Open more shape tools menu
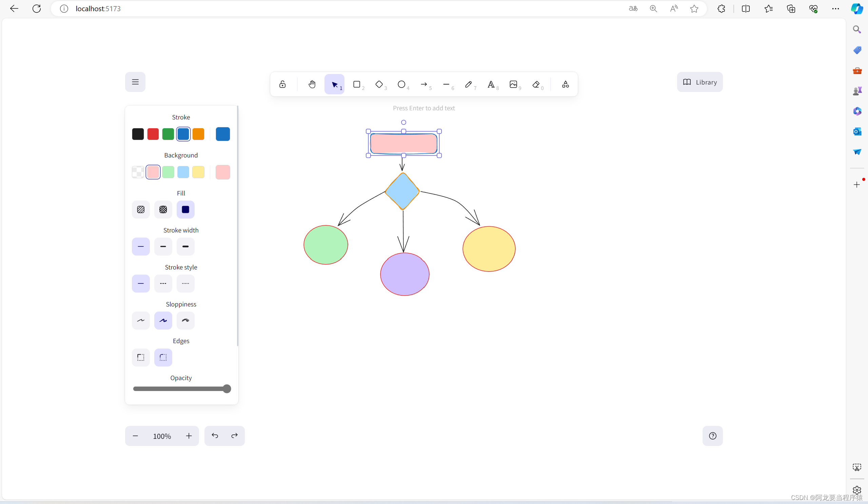Image resolution: width=868 pixels, height=504 pixels. (566, 85)
